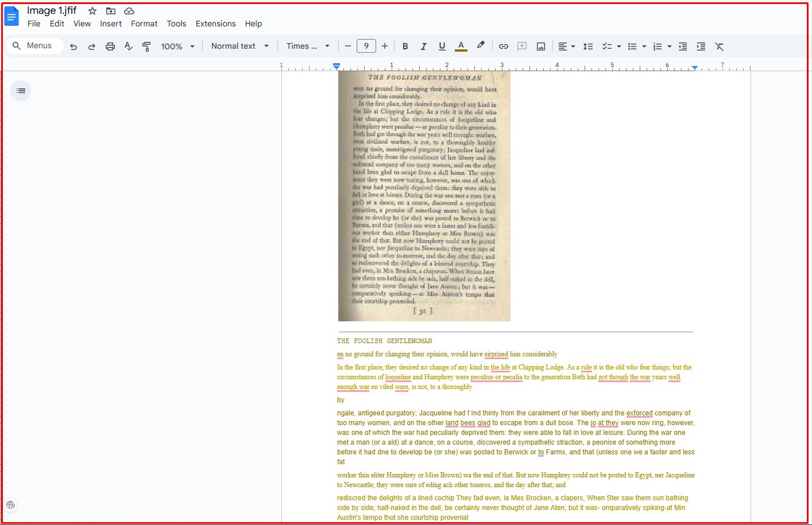This screenshot has height=525, width=812.
Task: Expand the numbered list options arrow
Action: point(670,46)
